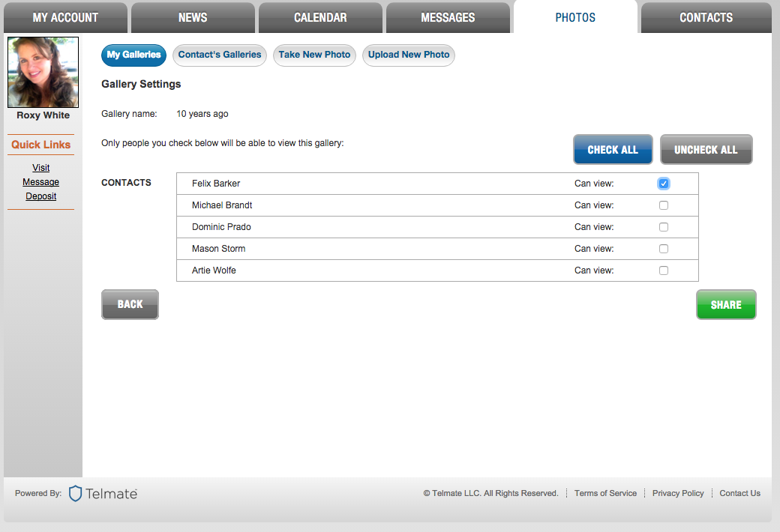The width and height of the screenshot is (780, 532).
Task: Open the My Account tab
Action: [65, 17]
